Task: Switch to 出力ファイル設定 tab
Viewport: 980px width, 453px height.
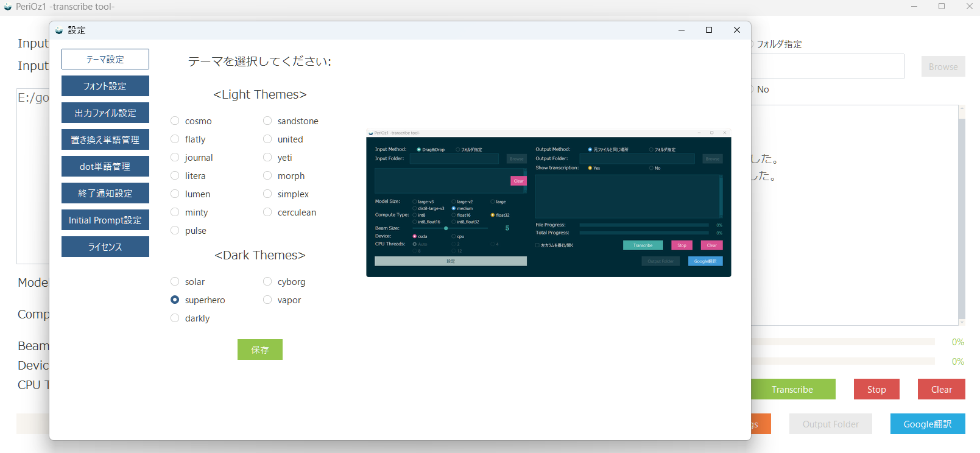Action: click(x=105, y=113)
